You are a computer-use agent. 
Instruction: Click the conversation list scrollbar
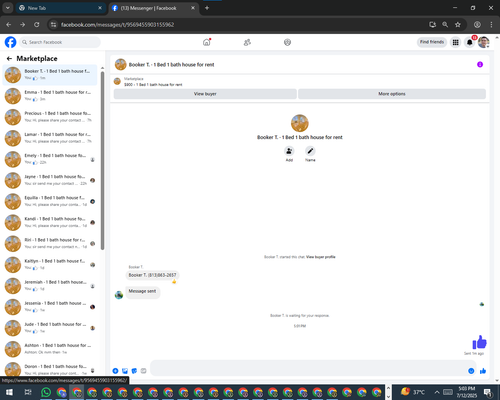pos(102,160)
